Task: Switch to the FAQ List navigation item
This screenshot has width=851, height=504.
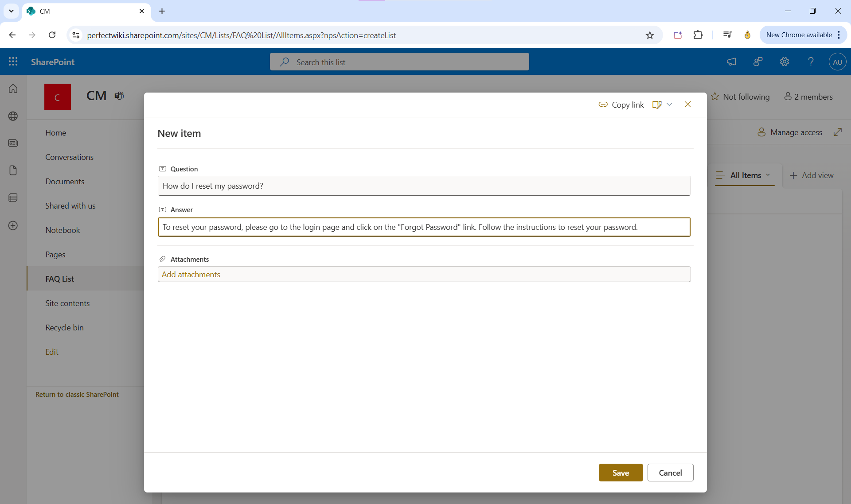Action: pyautogui.click(x=59, y=279)
